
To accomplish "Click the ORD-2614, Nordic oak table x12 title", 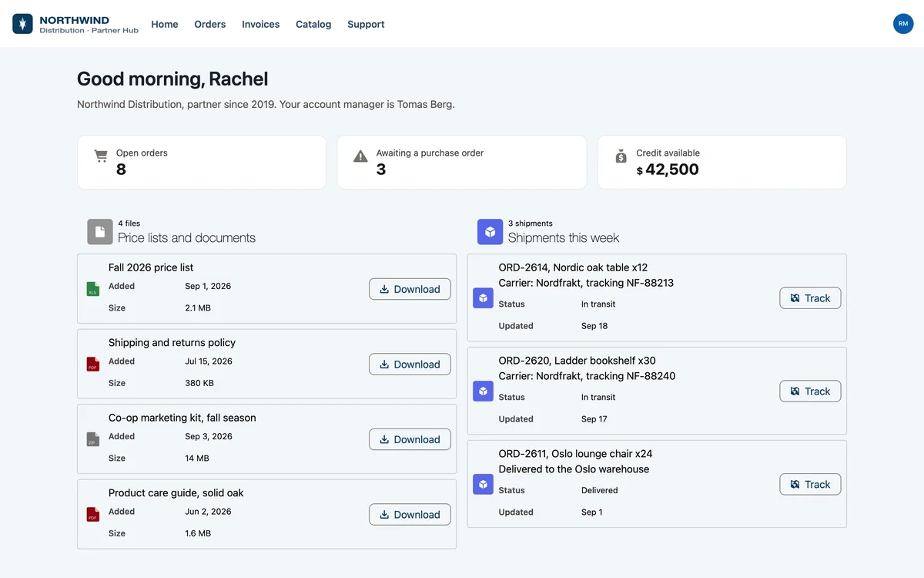I will [x=573, y=267].
